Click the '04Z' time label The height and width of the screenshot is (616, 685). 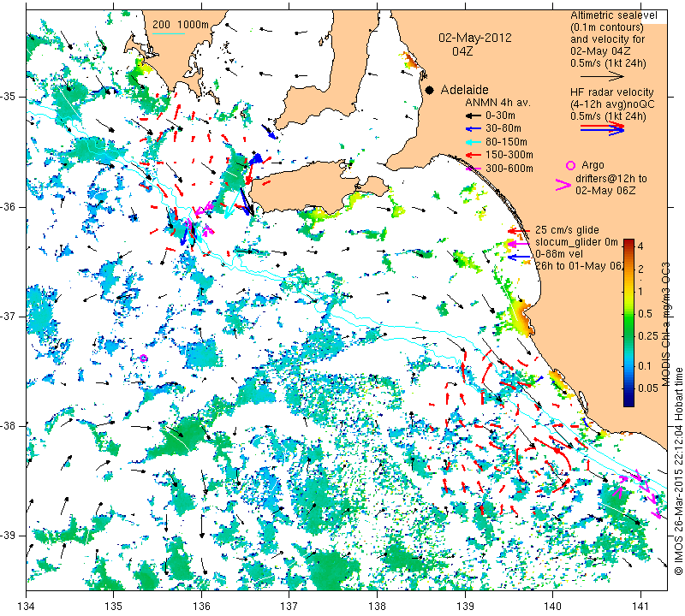pyautogui.click(x=462, y=51)
